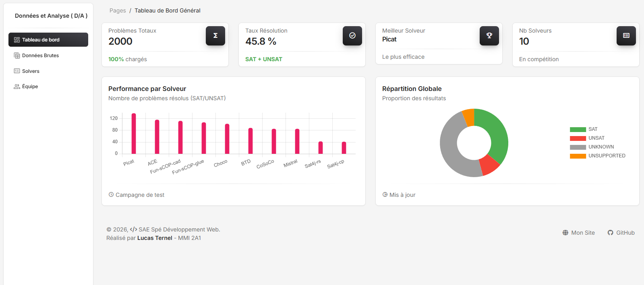Open the Tableau de bord sidebar item
644x285 pixels.
click(48, 40)
